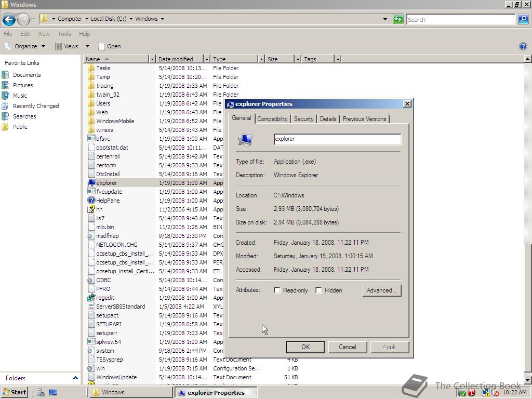Click the Size column header
The width and height of the screenshot is (532, 399).
coord(279,59)
